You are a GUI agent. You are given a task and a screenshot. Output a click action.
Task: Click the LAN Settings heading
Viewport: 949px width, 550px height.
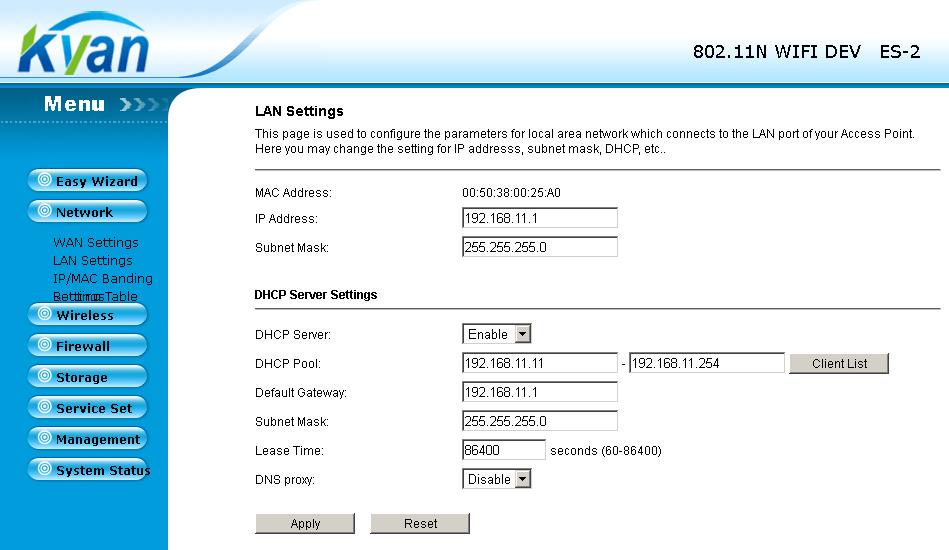click(299, 111)
